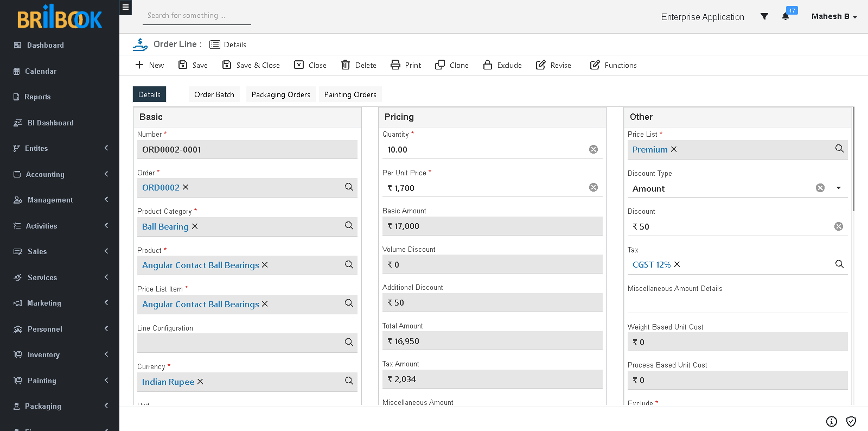Clear the Discount amount value
Screen dimensions: 868x431
coord(839,226)
